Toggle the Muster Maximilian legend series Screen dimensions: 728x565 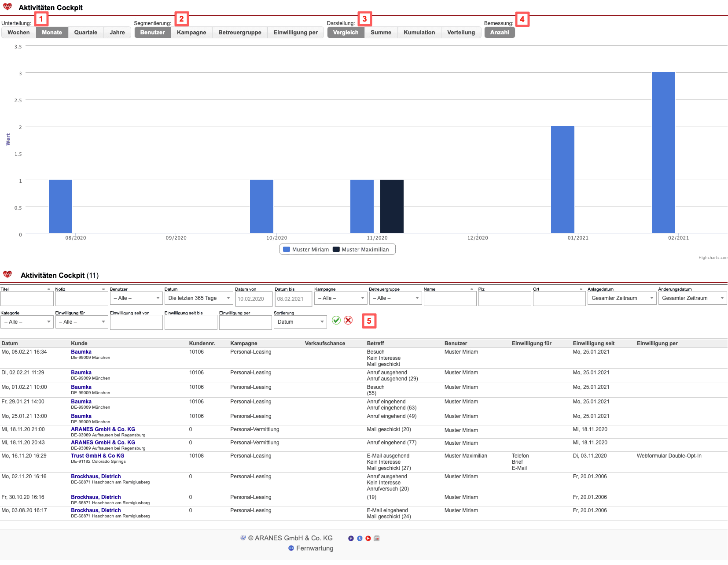pyautogui.click(x=361, y=249)
